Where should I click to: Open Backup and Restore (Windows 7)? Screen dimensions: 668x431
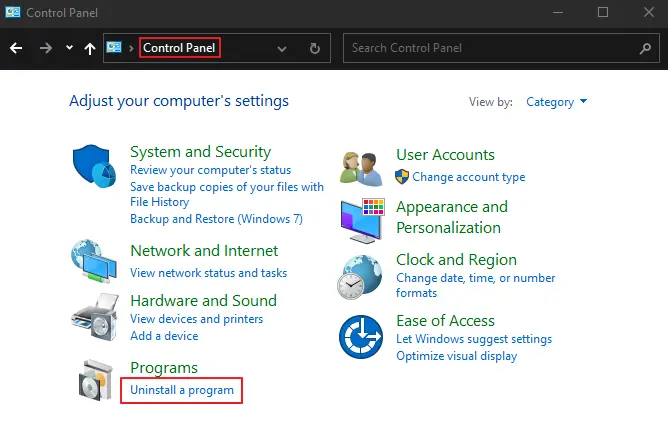tap(216, 219)
